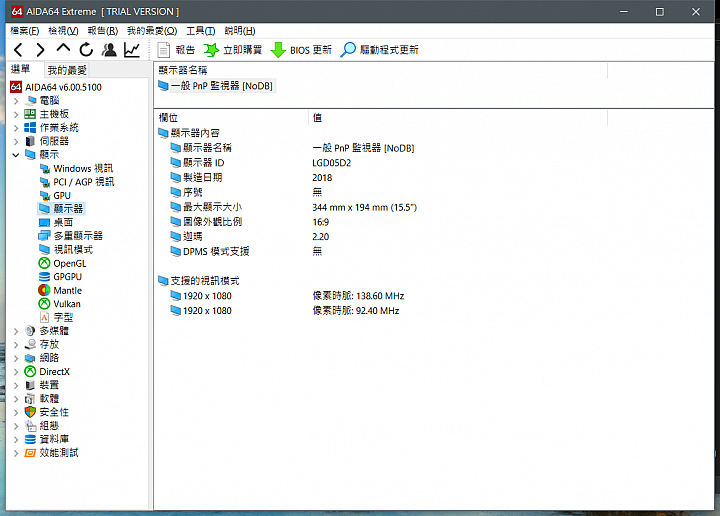Screen dimensions: 720x516
Task: Select the AIDA64 v6.00.5100 root node
Action: coord(56,87)
